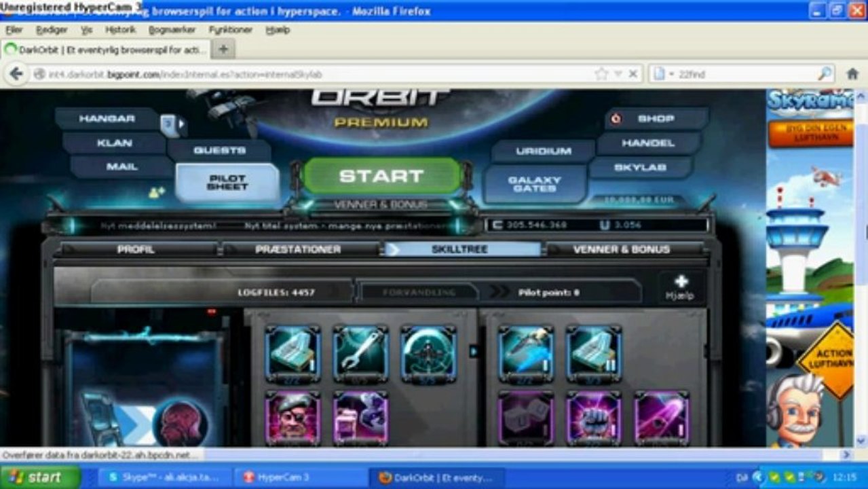Open the Klan page
Viewport: 868px width, 489px height.
click(114, 143)
